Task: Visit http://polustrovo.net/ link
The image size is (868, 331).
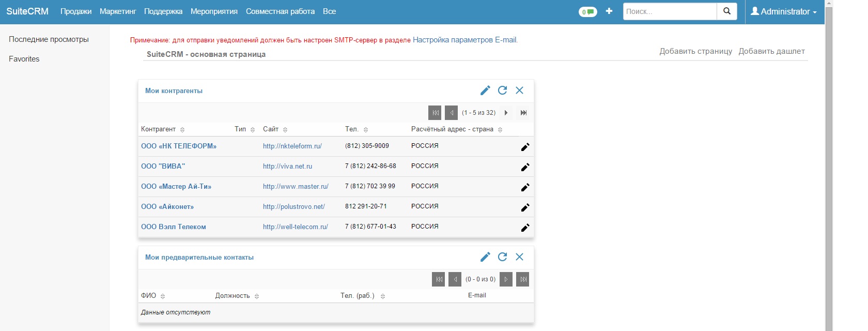Action: (x=294, y=206)
